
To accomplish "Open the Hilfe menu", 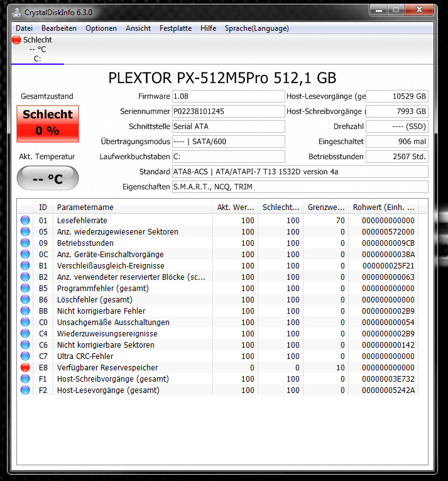I will (208, 28).
